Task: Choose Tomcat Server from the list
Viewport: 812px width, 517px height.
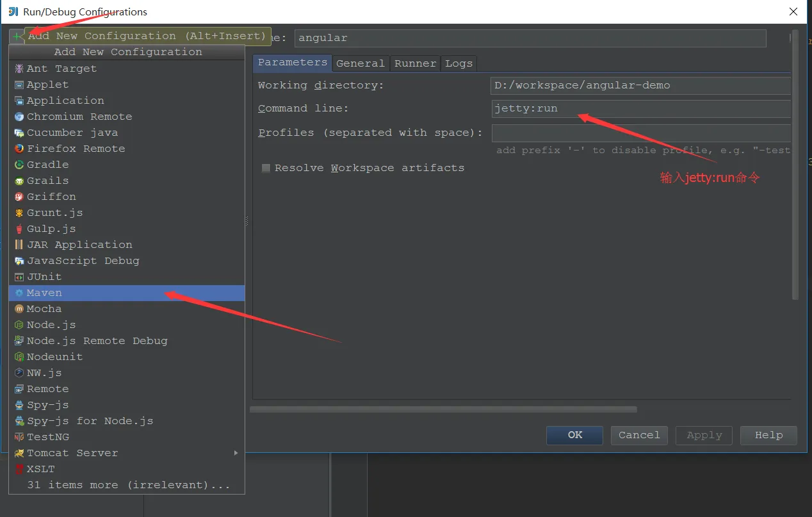Action: click(127, 453)
